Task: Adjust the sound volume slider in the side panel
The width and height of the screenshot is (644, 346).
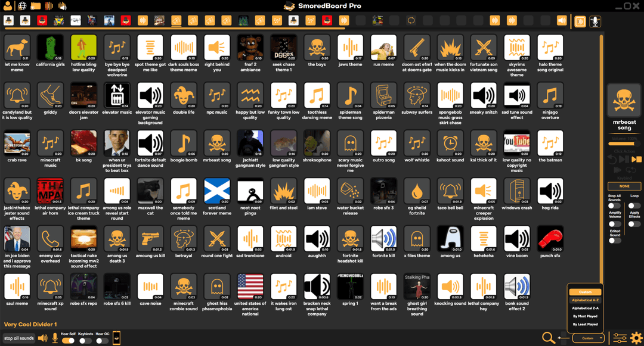Action: point(624,144)
